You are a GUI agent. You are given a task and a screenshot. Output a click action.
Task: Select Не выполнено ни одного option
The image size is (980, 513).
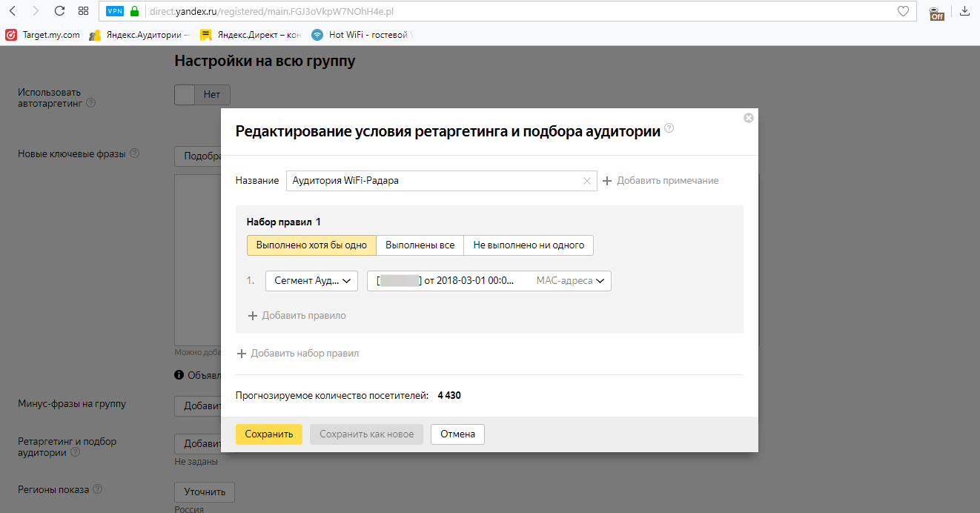529,245
